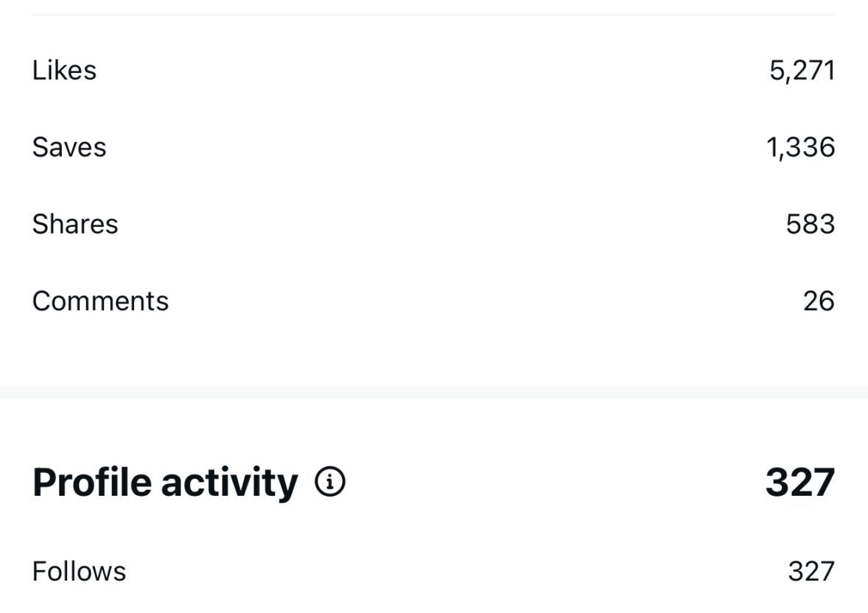Viewport: 868px width, 613px height.
Task: Tap the info icon beside Profile activity
Action: [329, 483]
